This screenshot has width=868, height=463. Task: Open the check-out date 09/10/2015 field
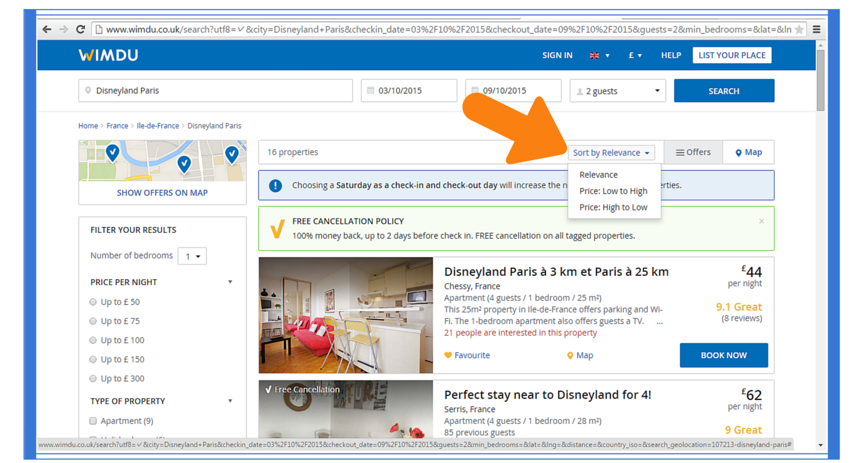[x=513, y=91]
